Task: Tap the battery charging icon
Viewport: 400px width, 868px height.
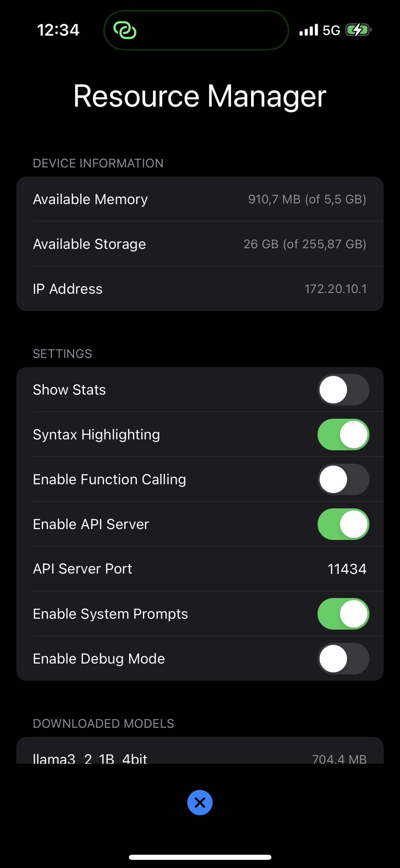Action: 358,30
